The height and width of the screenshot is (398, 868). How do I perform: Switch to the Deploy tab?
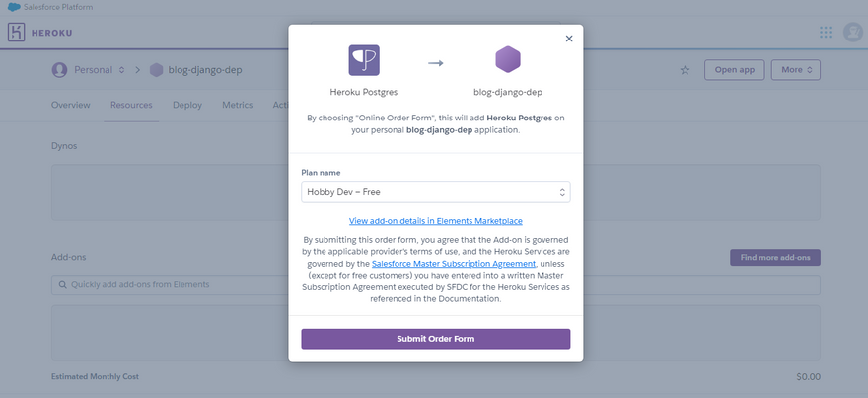(187, 105)
